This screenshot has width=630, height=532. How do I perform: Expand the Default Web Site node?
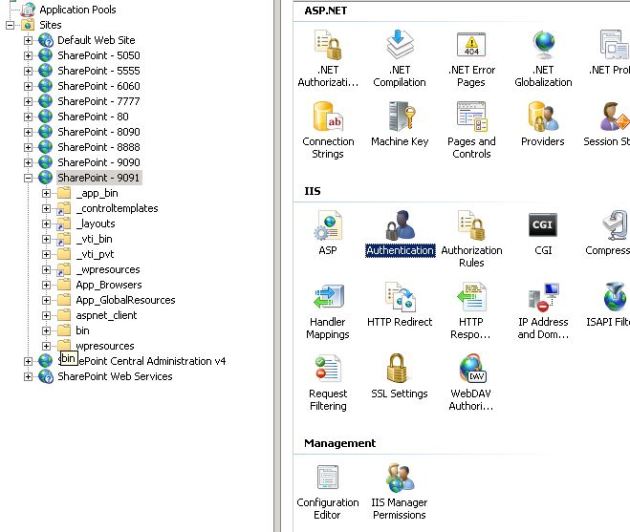pos(28,41)
